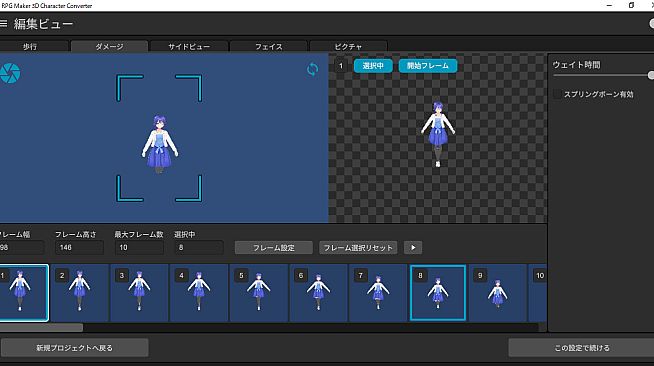Click the 開始フレーム button
This screenshot has height=366, width=654.
(x=428, y=66)
